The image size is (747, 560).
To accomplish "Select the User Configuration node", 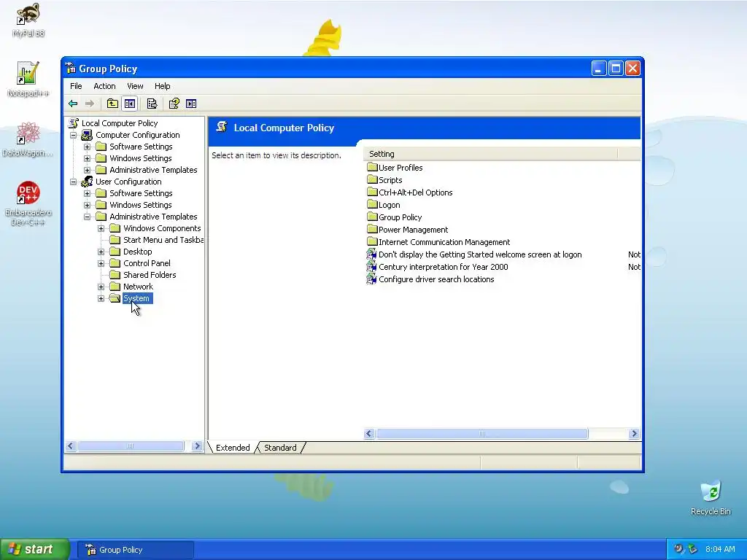I will coord(128,182).
